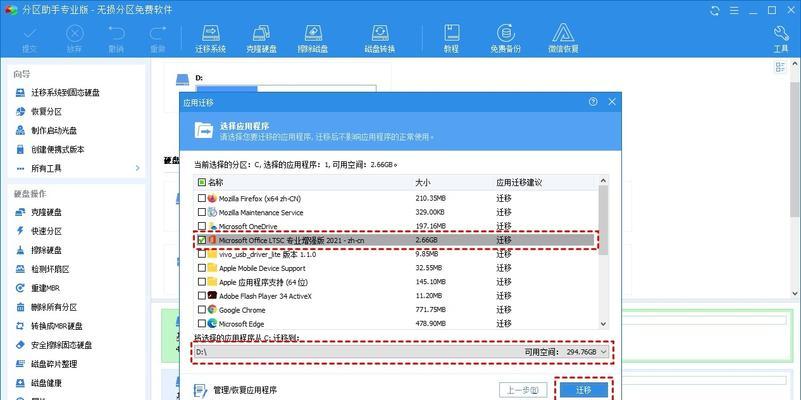The width and height of the screenshot is (801, 400).
Task: Select the Mozilla Firefox 210.35MB size cell
Action: (431, 198)
